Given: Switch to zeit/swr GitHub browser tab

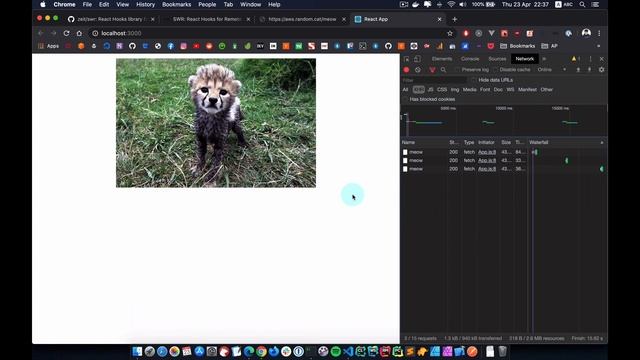Looking at the screenshot, I should [x=111, y=19].
